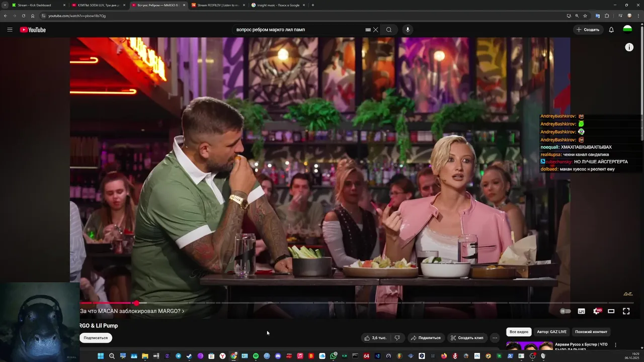
Task: Open browser extensions puzzle icon
Action: point(607,16)
